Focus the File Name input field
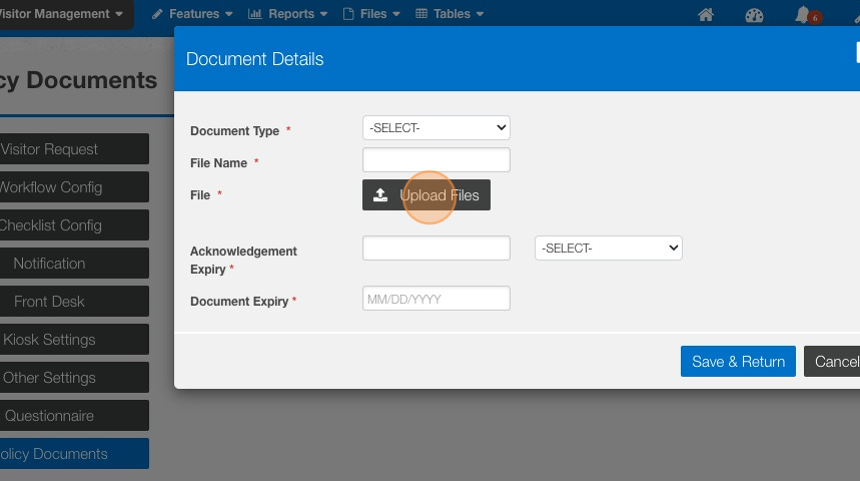860x481 pixels. click(436, 160)
